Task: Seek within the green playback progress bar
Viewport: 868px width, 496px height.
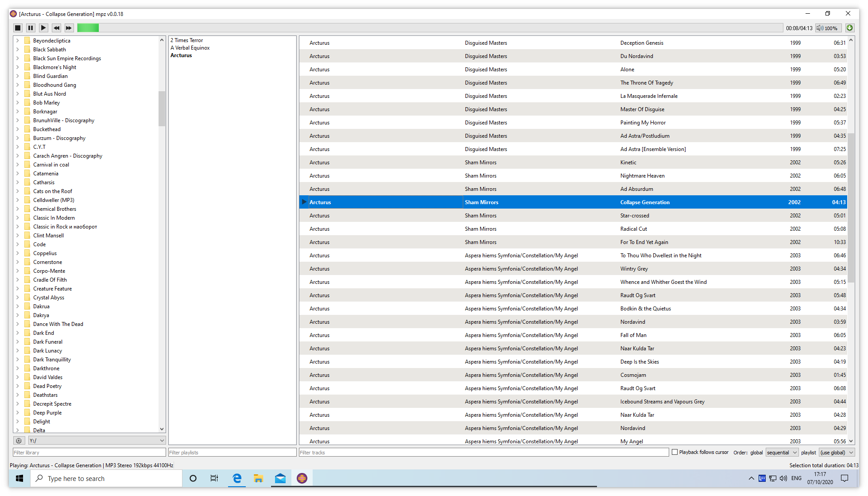Action: 430,28
